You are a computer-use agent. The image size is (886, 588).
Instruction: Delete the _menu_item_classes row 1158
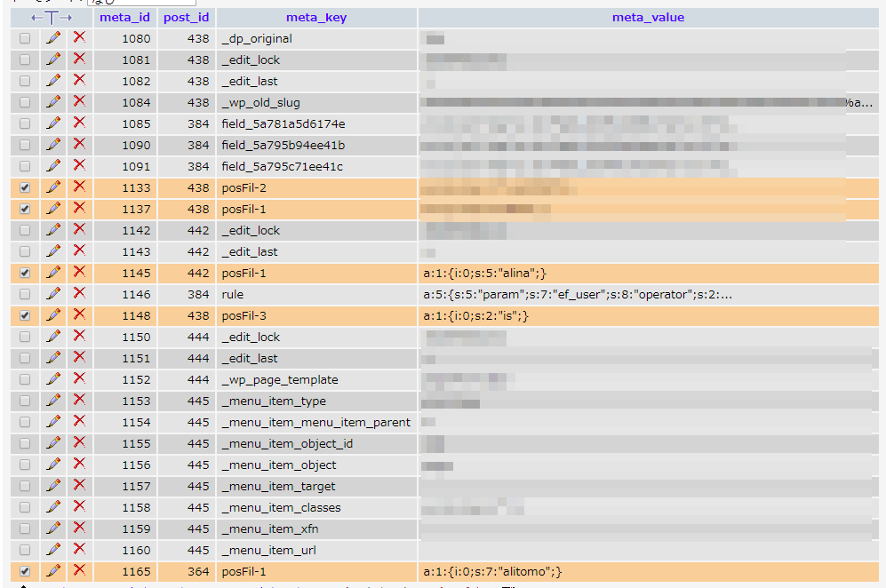[x=80, y=506]
